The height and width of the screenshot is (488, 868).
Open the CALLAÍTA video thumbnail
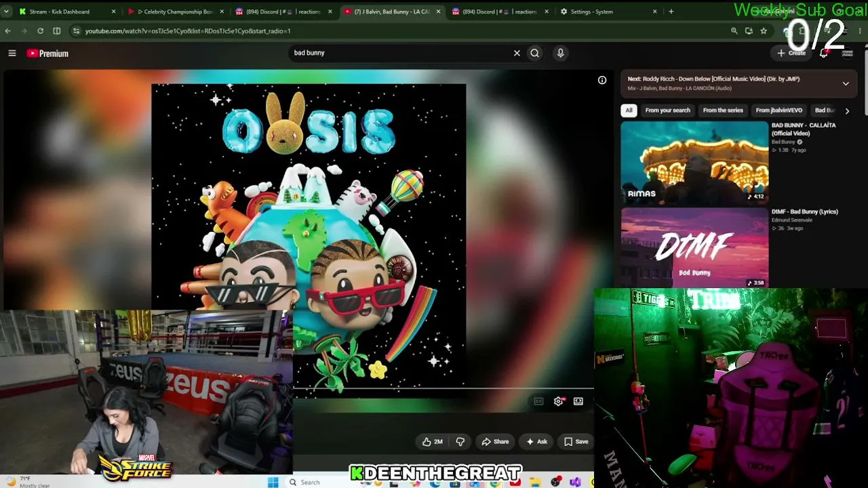pos(694,163)
